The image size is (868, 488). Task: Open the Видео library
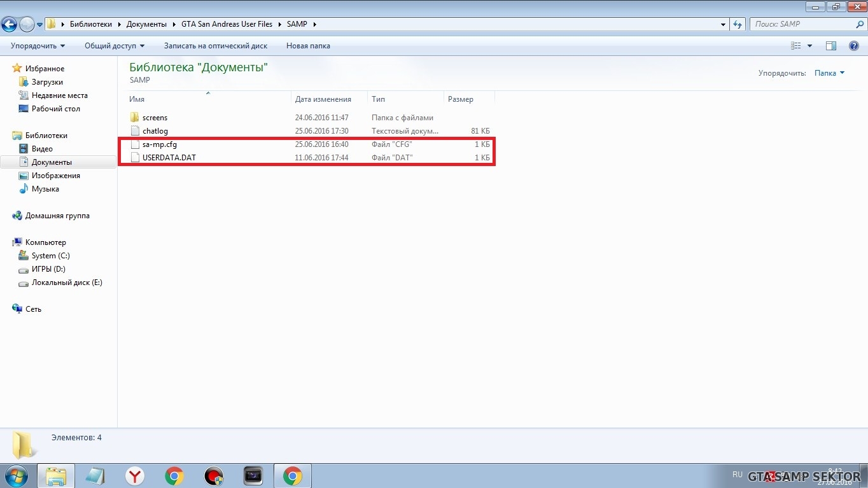pyautogui.click(x=42, y=149)
